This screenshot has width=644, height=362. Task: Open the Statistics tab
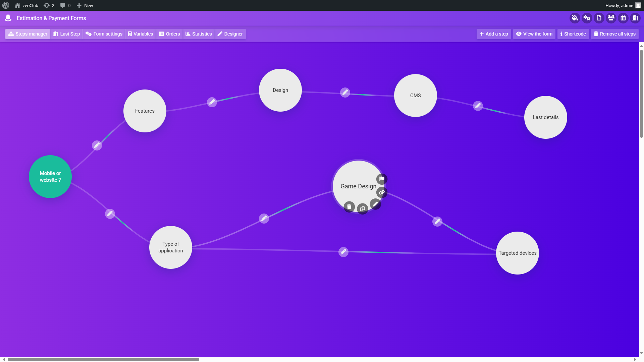[199, 34]
